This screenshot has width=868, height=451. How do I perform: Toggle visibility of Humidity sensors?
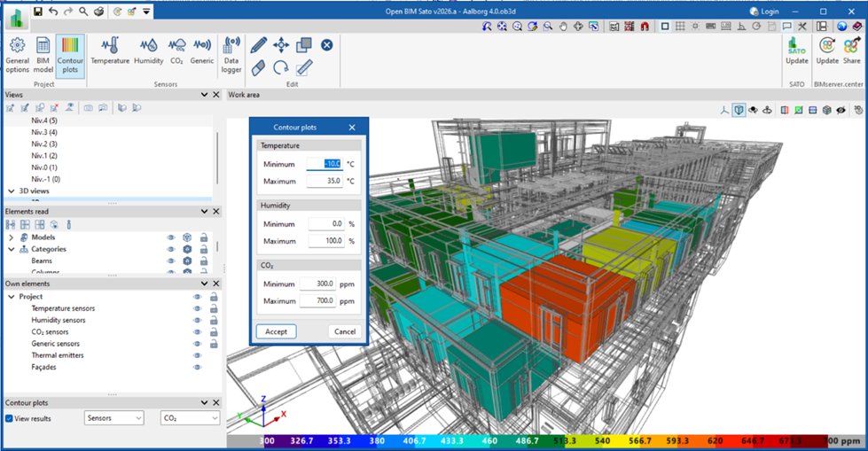click(x=197, y=320)
